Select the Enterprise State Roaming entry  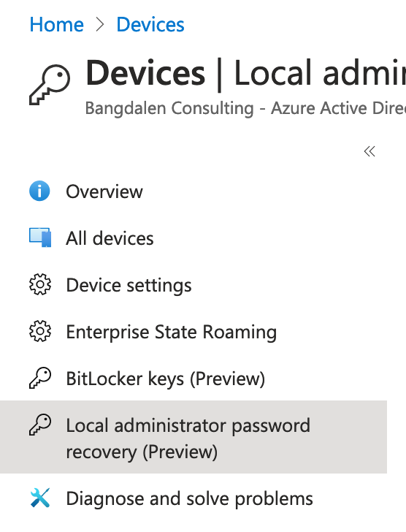(x=194, y=332)
